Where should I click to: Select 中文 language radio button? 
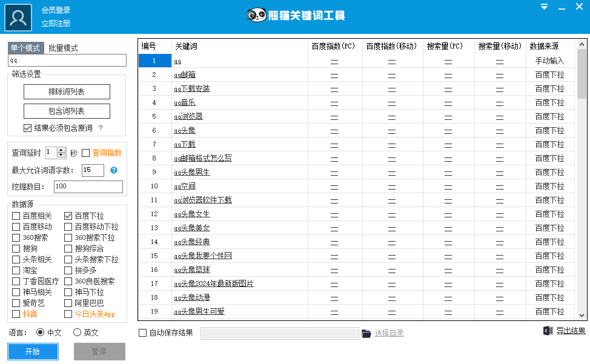coord(40,333)
